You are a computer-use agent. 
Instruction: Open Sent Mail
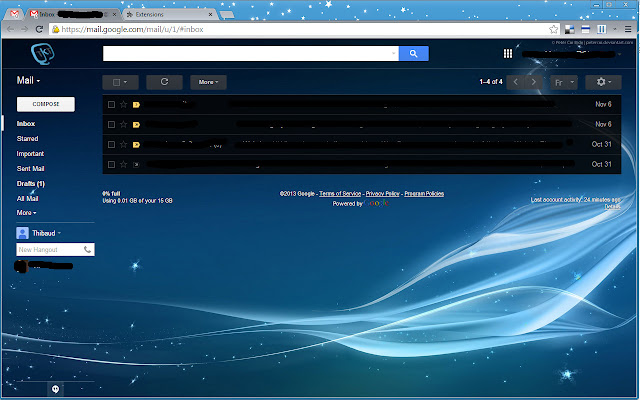[x=30, y=169]
